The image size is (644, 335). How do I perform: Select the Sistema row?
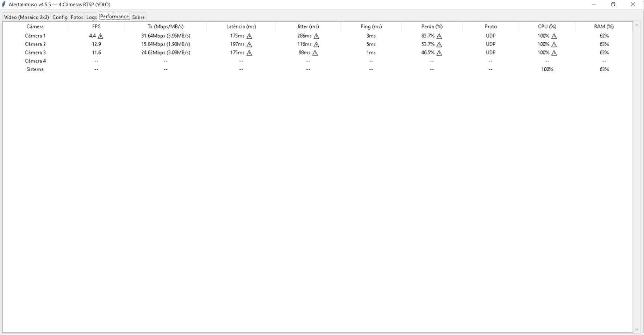tap(35, 69)
